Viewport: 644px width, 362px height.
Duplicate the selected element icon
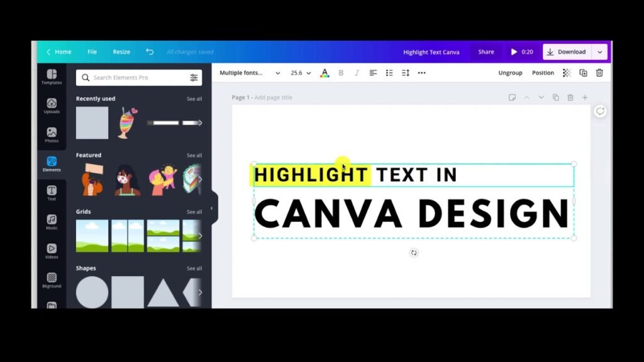click(583, 73)
